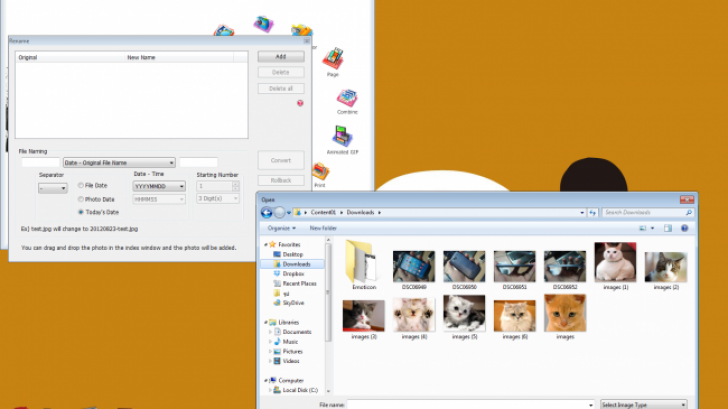728x409 pixels.
Task: Change the view icon in Open dialog
Action: pos(643,228)
